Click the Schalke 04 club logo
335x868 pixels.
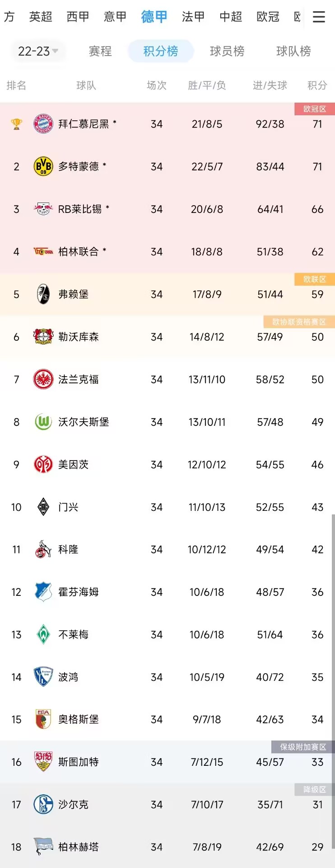point(43,804)
